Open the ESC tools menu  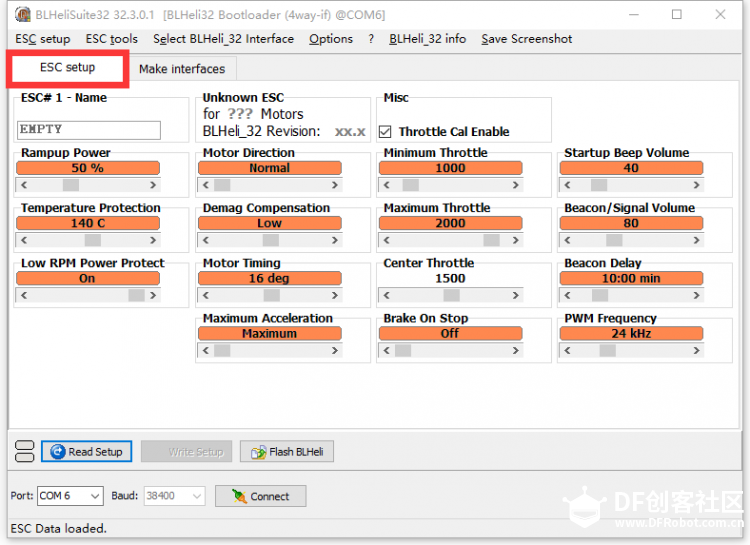[x=111, y=39]
